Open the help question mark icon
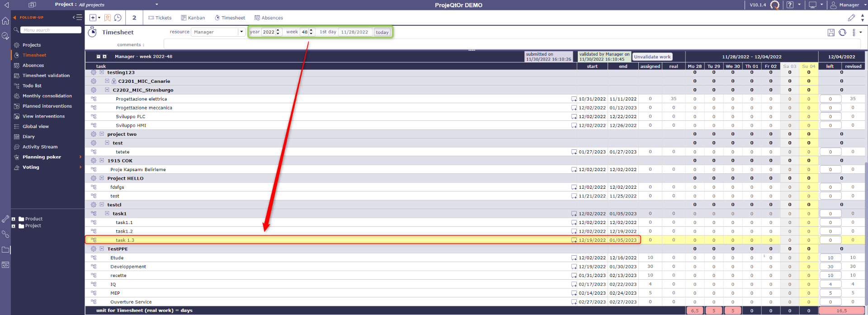Screen dimensions: 868x315 (790, 5)
